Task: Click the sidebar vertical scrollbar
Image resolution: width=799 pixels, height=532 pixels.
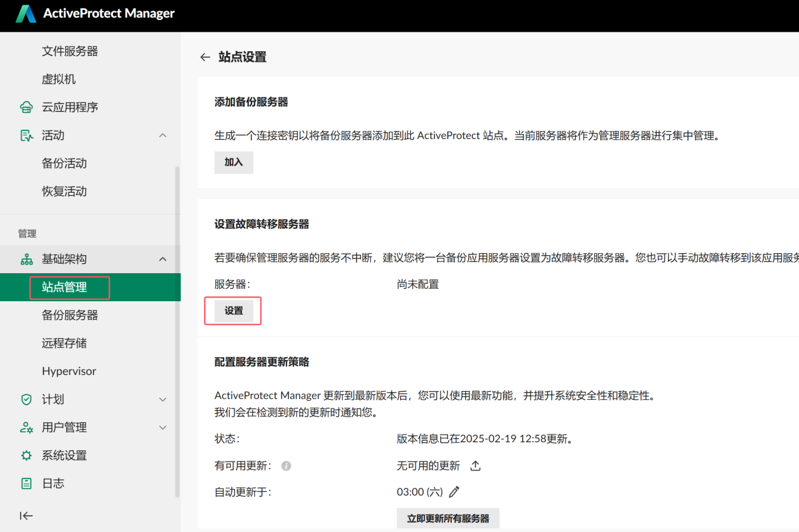Action: tap(177, 331)
